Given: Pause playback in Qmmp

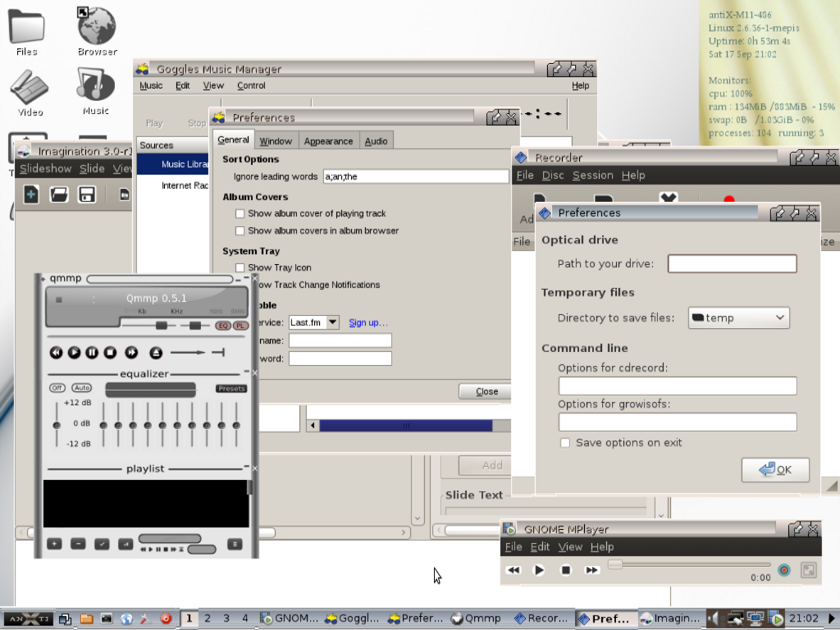Looking at the screenshot, I should tap(92, 353).
